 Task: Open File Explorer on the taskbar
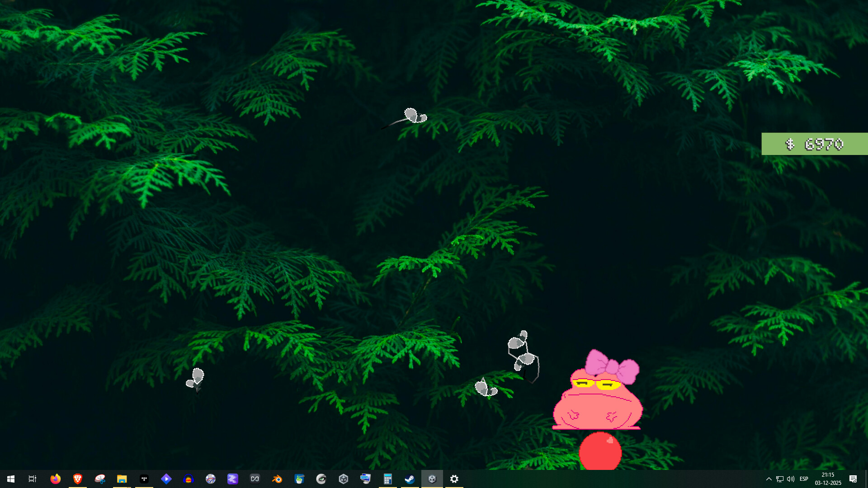click(122, 479)
